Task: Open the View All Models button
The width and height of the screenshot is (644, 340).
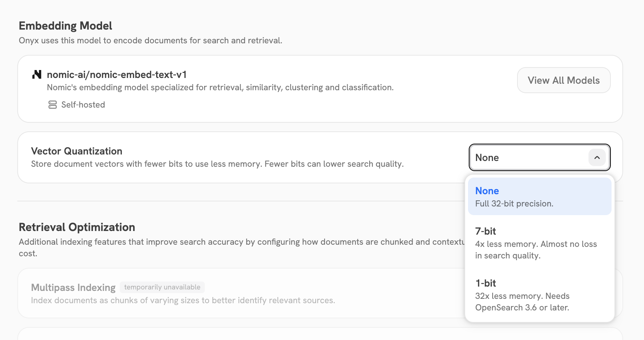Action: pyautogui.click(x=564, y=80)
